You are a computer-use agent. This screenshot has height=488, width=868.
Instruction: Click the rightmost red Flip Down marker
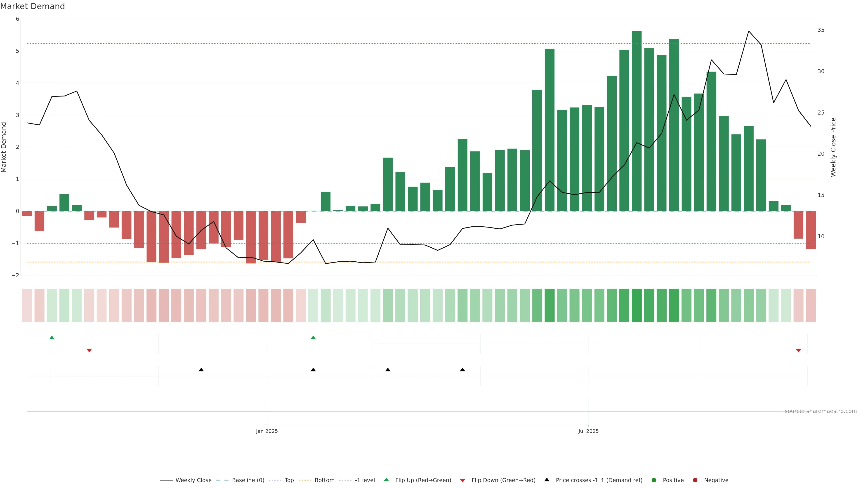pyautogui.click(x=798, y=350)
